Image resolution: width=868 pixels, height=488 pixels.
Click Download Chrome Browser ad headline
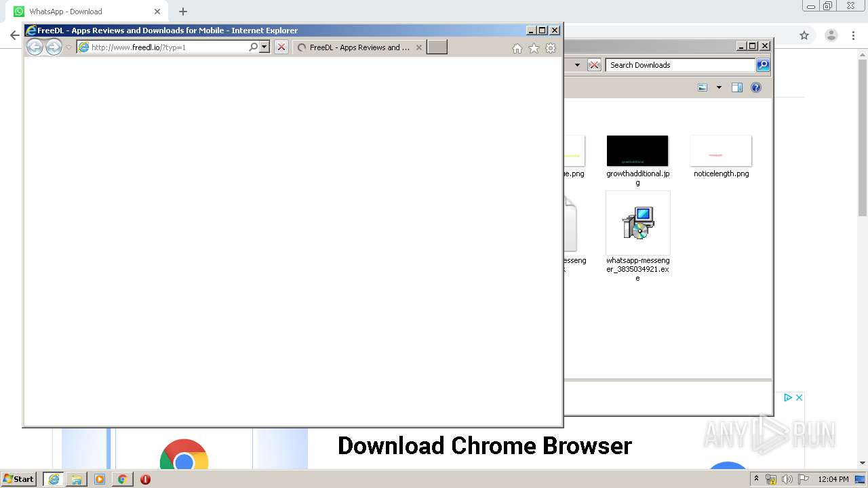coord(485,445)
